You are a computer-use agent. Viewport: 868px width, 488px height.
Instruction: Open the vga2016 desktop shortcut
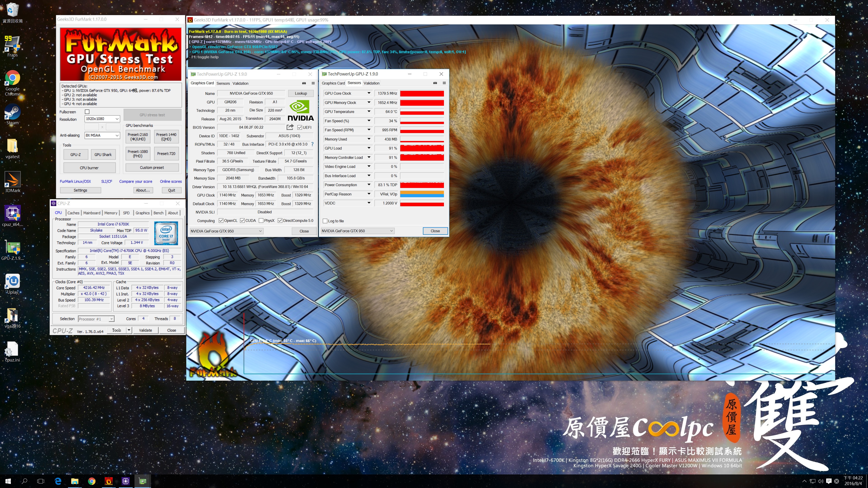click(12, 318)
